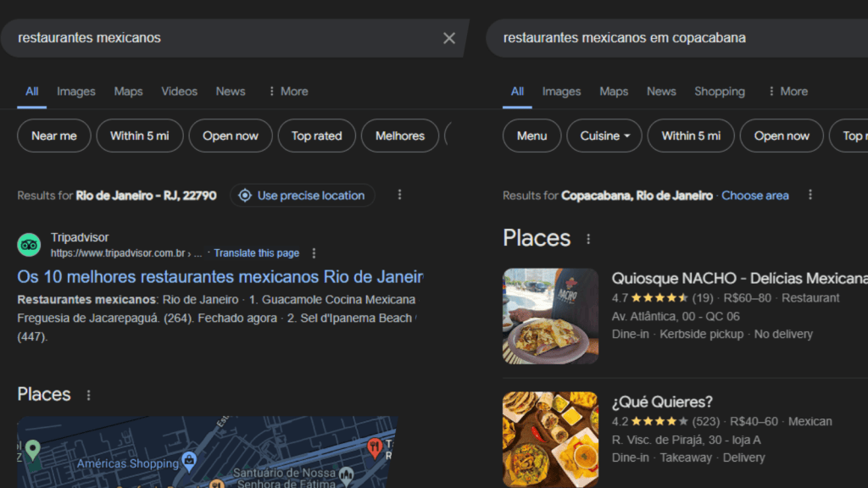The width and height of the screenshot is (868, 488).
Task: Click the three-dot icon beside the Tripadvisor result
Action: [313, 252]
